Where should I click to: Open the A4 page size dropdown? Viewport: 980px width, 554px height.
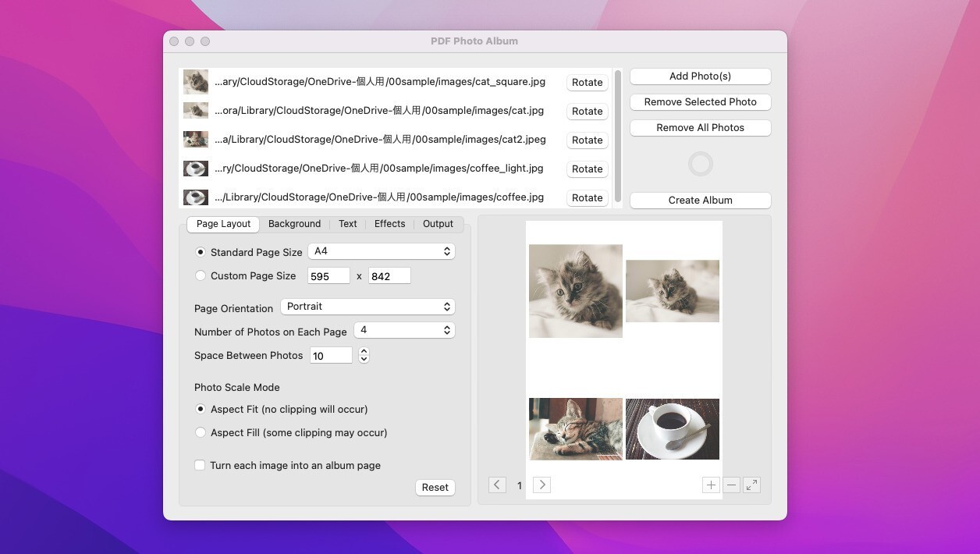pyautogui.click(x=381, y=250)
